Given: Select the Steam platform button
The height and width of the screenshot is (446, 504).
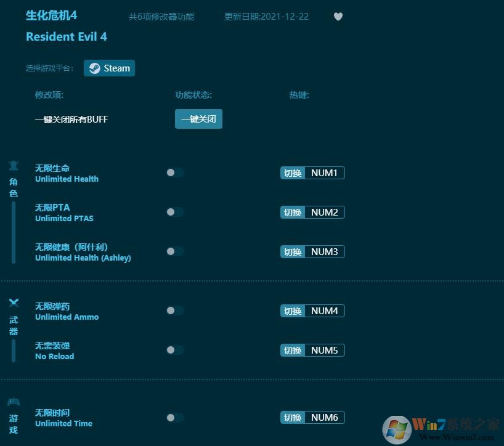Looking at the screenshot, I should [x=109, y=68].
